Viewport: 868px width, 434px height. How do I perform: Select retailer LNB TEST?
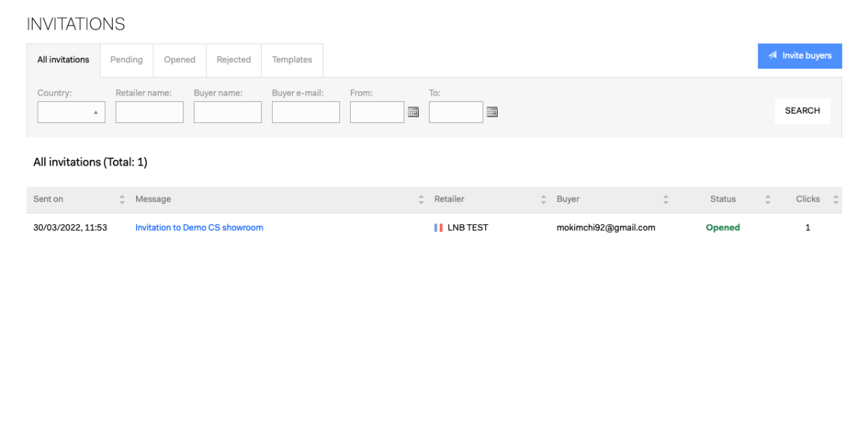tap(467, 228)
